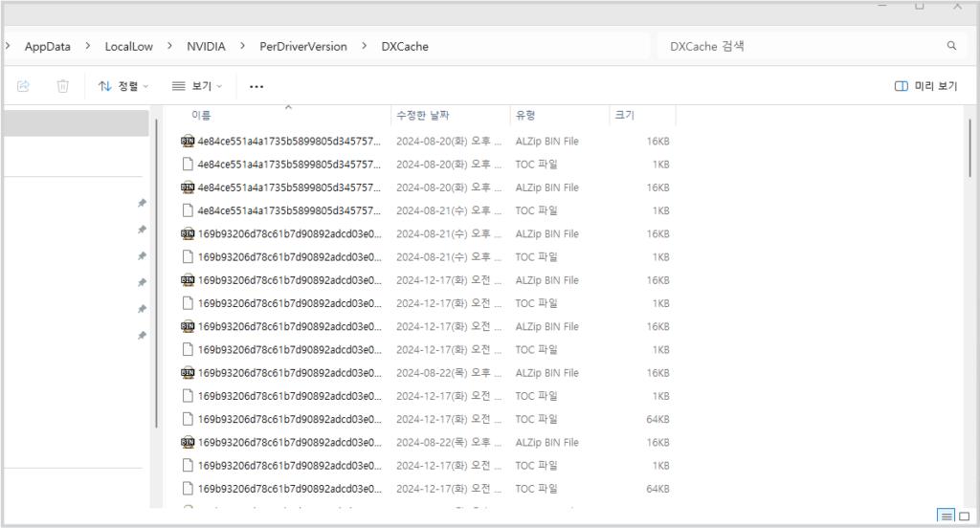The image size is (980, 528).
Task: Minimize the File Explorer window
Action: (882, 7)
